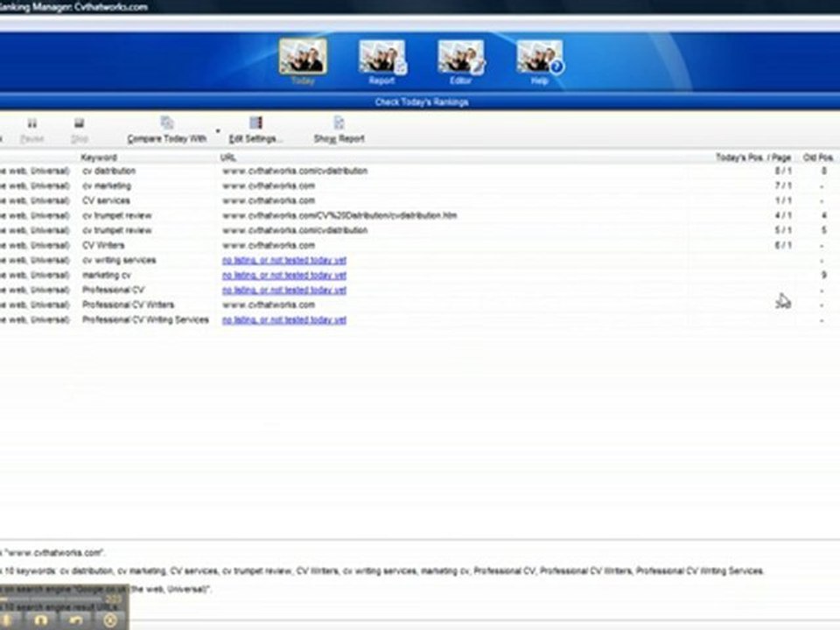Click the Pause toolbar button
Viewport: 840px width, 630px height.
tap(31, 130)
